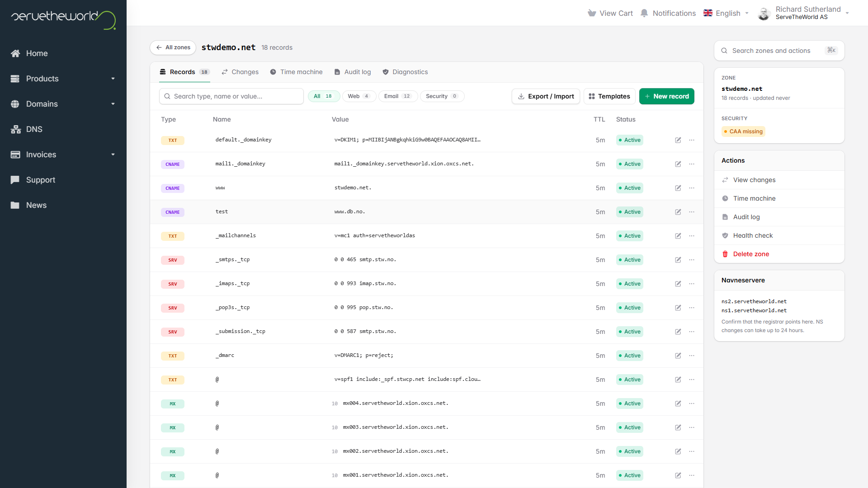The height and width of the screenshot is (488, 868).
Task: Open more options for _imaps._tcp record
Action: [692, 284]
